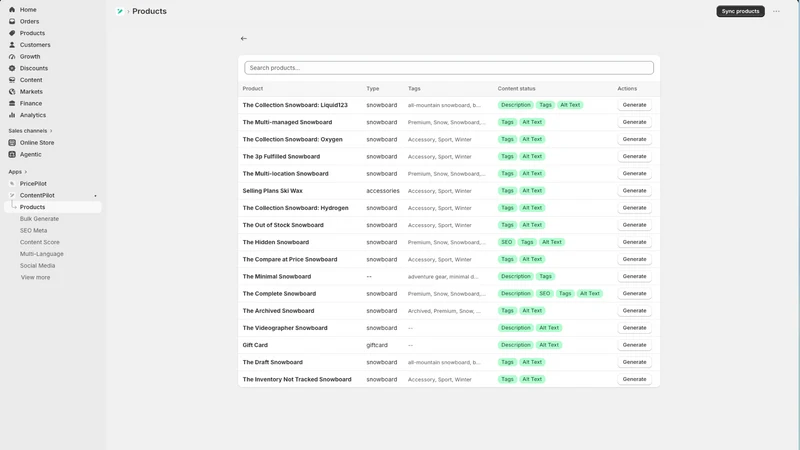Click the back arrow above the product table

coord(244,38)
